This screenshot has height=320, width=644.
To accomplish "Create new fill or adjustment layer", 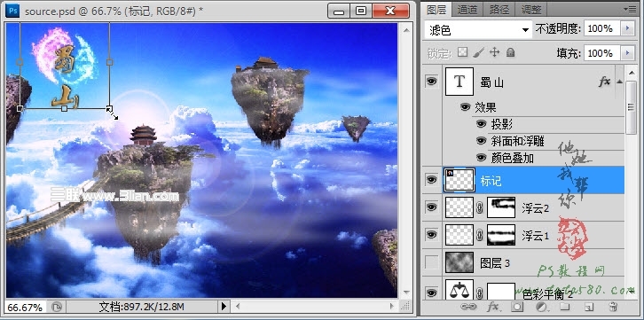I will (541, 307).
